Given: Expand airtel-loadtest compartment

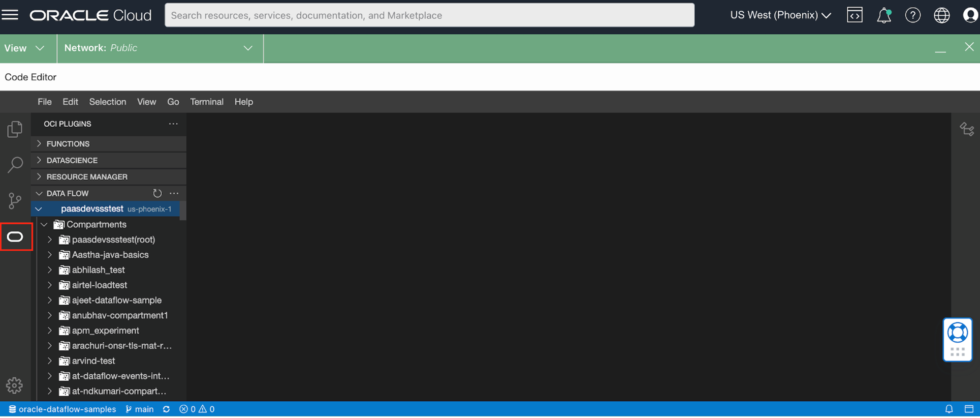Looking at the screenshot, I should coord(50,285).
